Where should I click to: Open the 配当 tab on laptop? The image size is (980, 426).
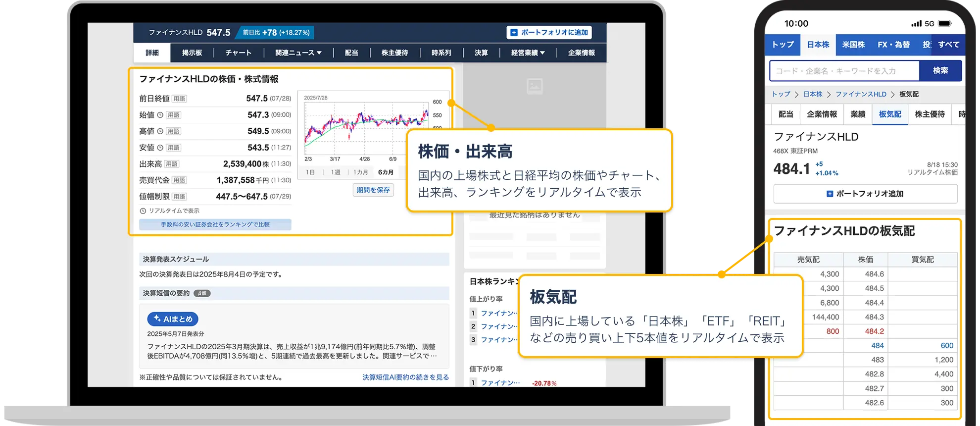point(351,53)
